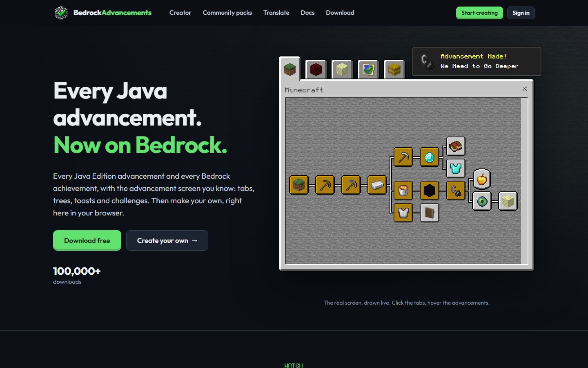Screen dimensions: 588x368
Task: Click the BedrockAdvancements checkmark logo icon
Action: click(x=61, y=13)
